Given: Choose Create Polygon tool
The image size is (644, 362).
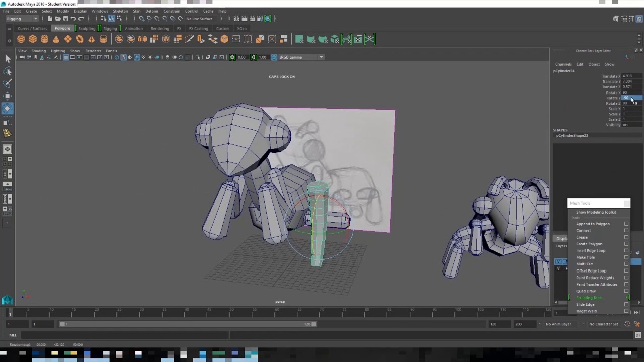Looking at the screenshot, I should [589, 244].
